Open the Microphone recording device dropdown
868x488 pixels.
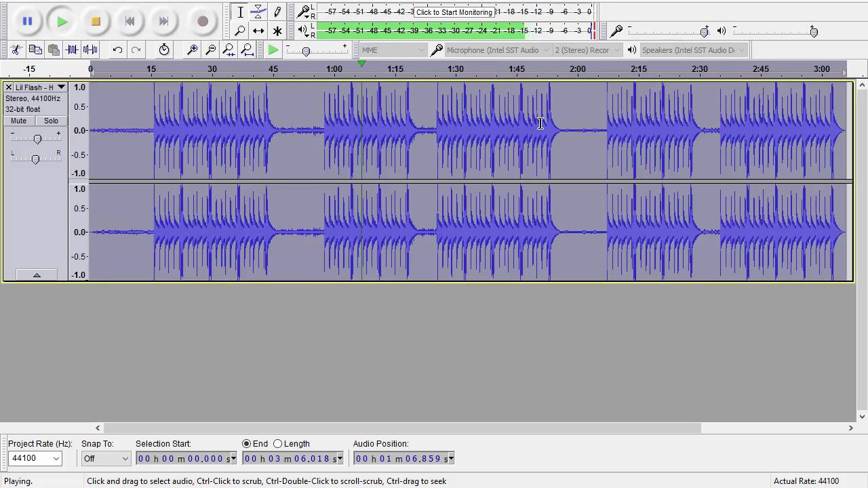click(498, 50)
